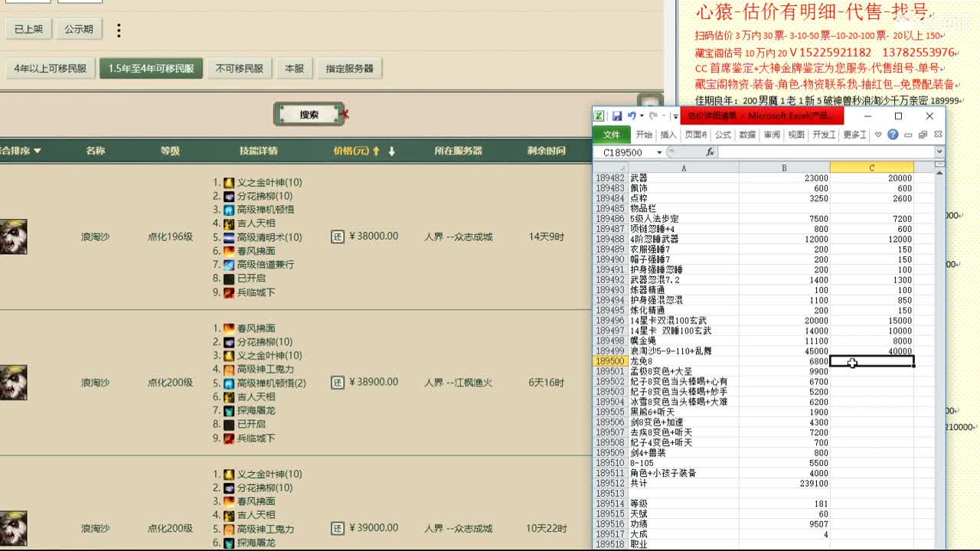Expand the formula bar with the chevron
Screen dimensions: 980x551
click(x=939, y=152)
